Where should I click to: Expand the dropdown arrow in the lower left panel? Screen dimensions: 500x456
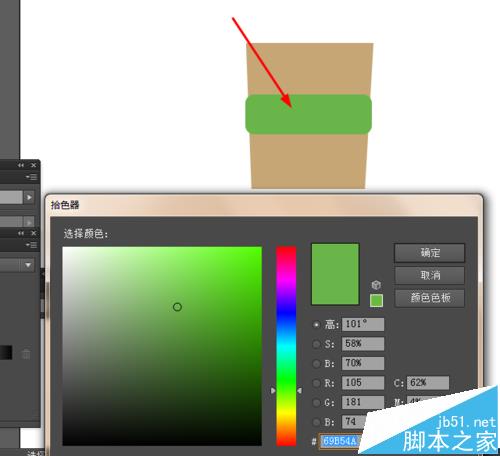tap(28, 265)
